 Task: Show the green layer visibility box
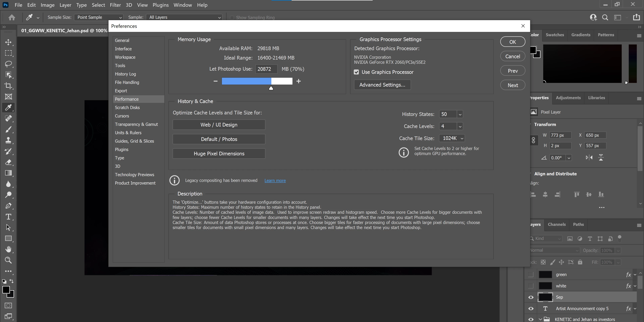[x=531, y=275]
